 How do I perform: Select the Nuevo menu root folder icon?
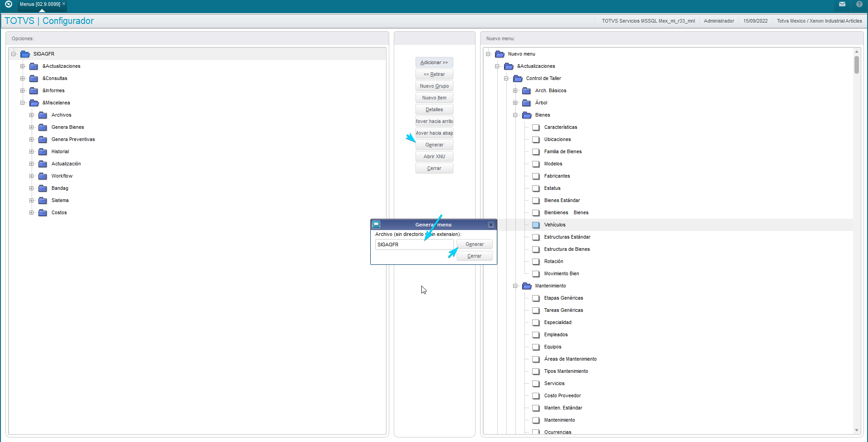tap(500, 54)
